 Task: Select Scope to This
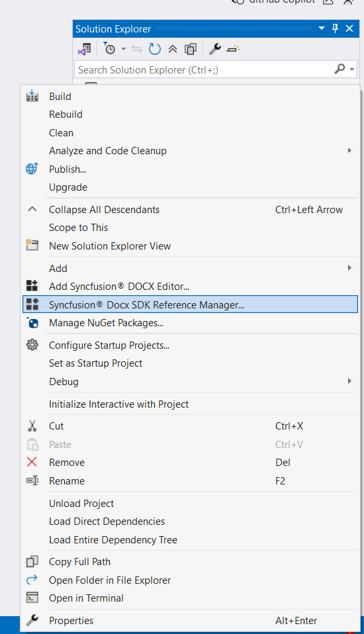tap(79, 228)
